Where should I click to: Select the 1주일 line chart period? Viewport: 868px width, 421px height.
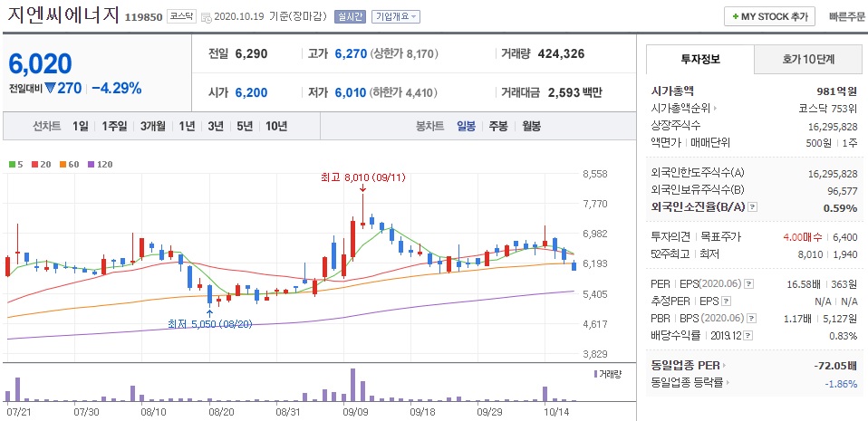pos(114,126)
